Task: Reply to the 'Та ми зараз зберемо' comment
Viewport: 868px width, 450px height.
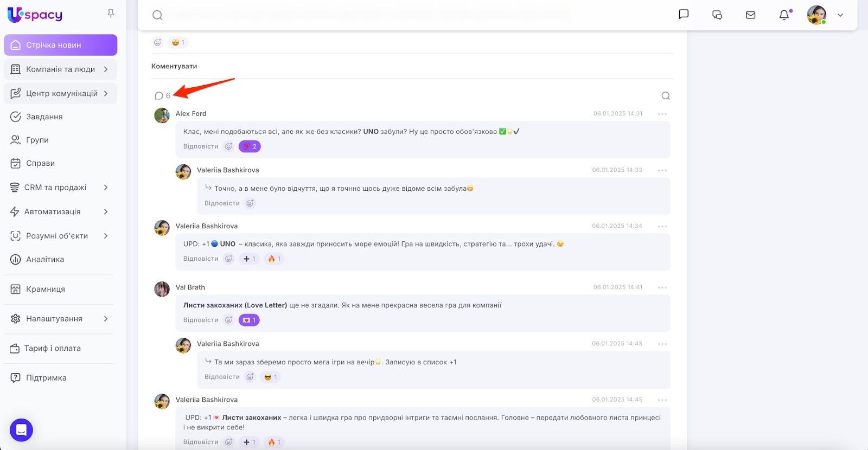Action: [222, 377]
